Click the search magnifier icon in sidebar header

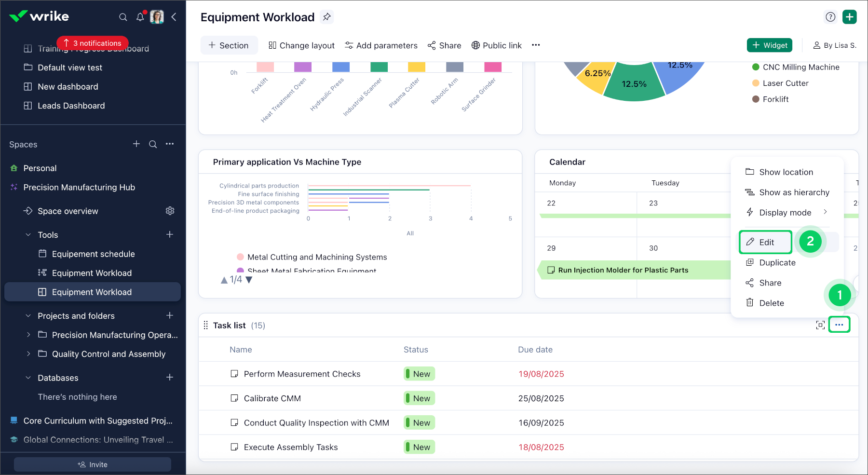pyautogui.click(x=123, y=17)
